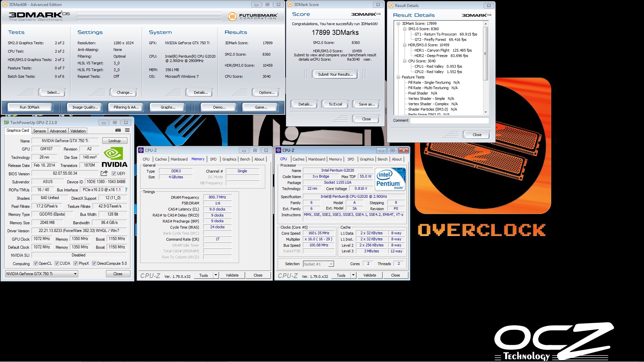Close the 3DMark Score window with X
The height and width of the screenshot is (362, 644).
coord(378,4)
